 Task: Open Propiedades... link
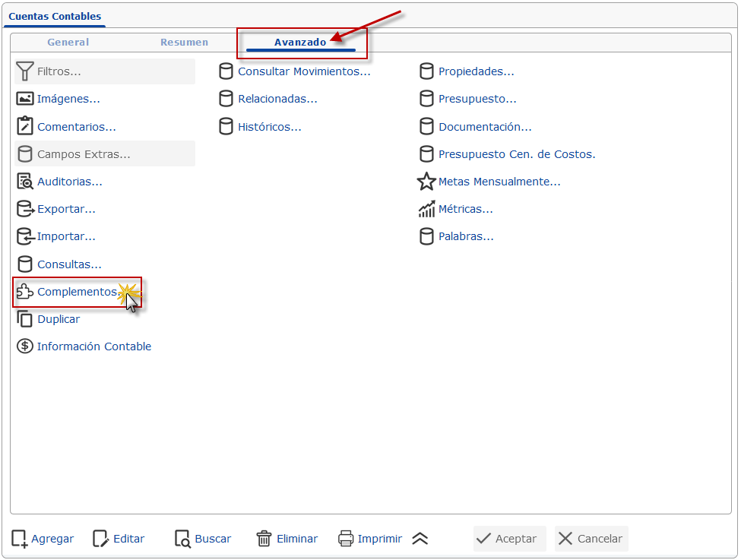(477, 71)
